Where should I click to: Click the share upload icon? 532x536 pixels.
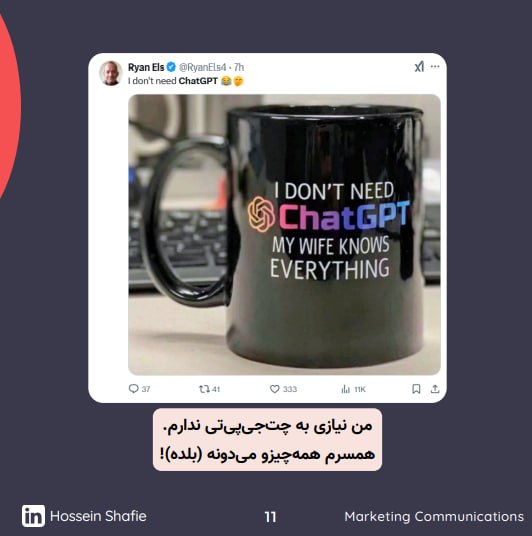435,389
